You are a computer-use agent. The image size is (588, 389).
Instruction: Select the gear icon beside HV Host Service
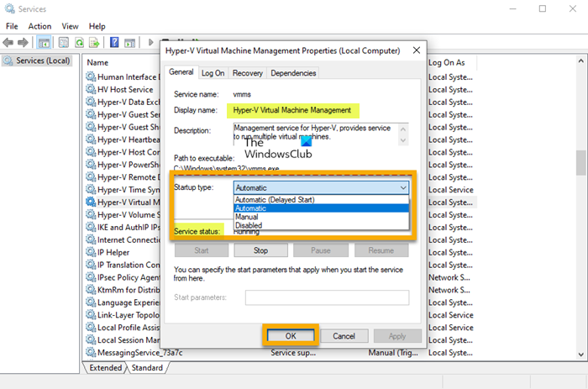pos(91,90)
